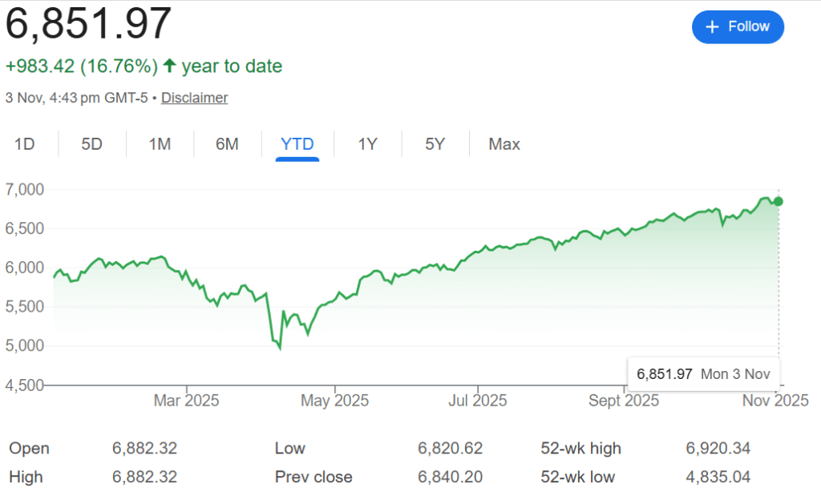Viewport: 821px width, 504px height.
Task: Click the plus icon on Follow button
Action: point(712,26)
